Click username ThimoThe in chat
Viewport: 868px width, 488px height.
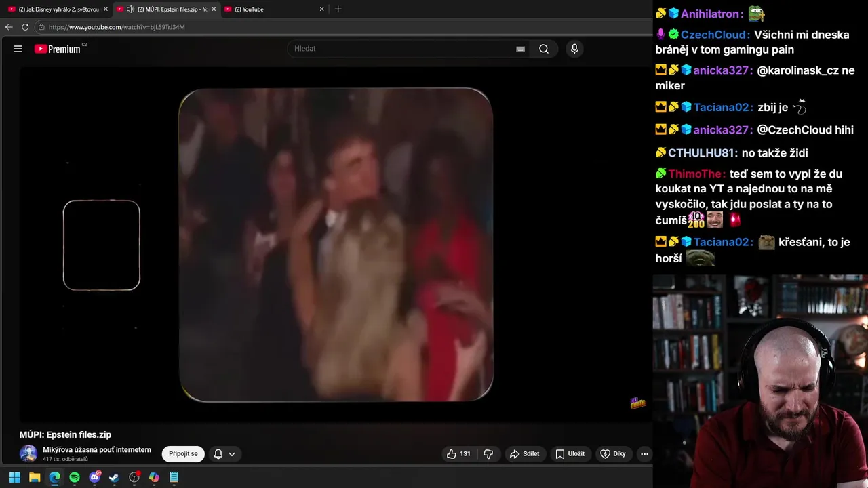pyautogui.click(x=696, y=174)
